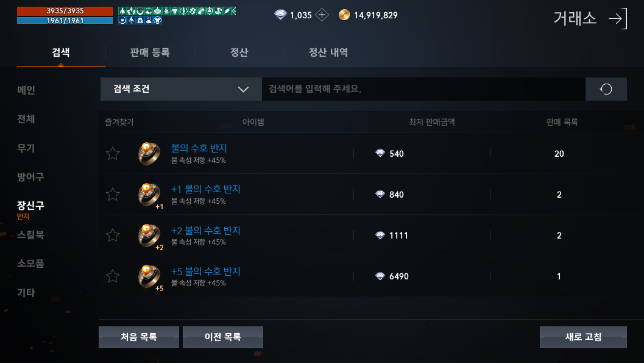Click the gold coin currency icon
The height and width of the screenshot is (363, 644).
click(x=344, y=15)
